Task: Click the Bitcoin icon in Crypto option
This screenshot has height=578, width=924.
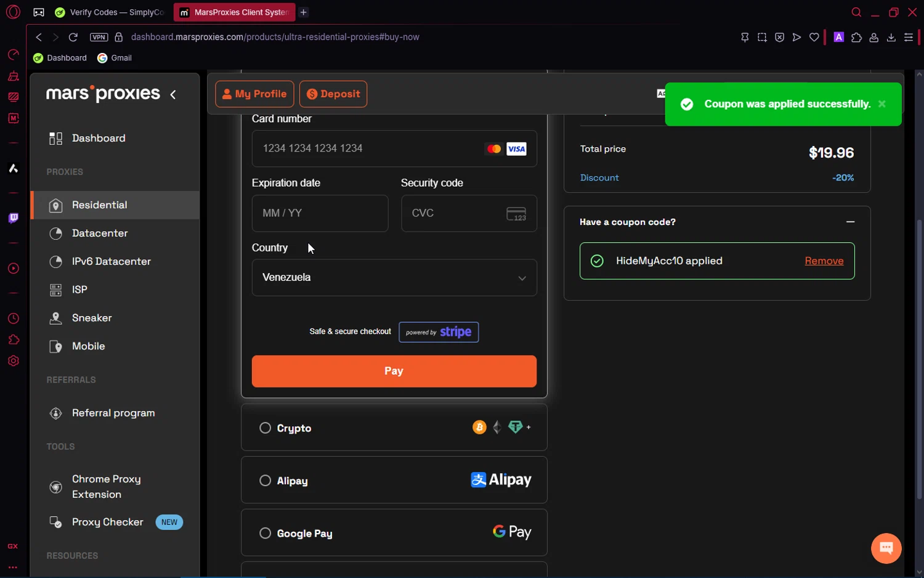Action: tap(479, 427)
